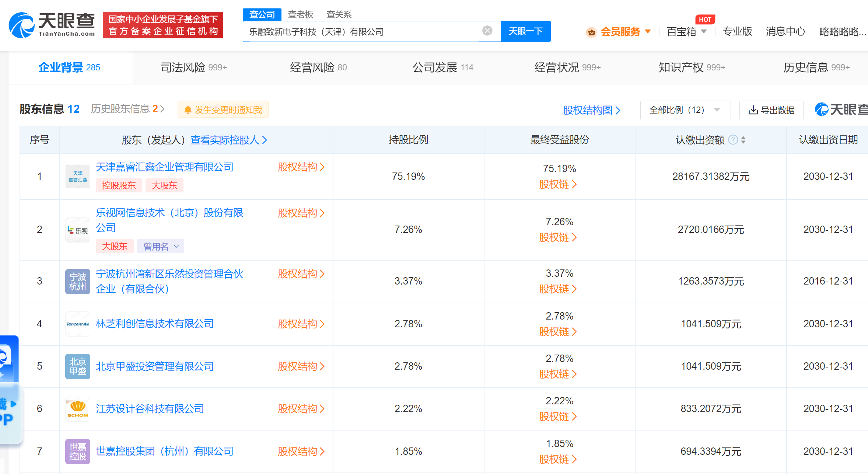The image size is (868, 474).
Task: Click the info icon next to 认缴出资额
Action: click(x=733, y=140)
